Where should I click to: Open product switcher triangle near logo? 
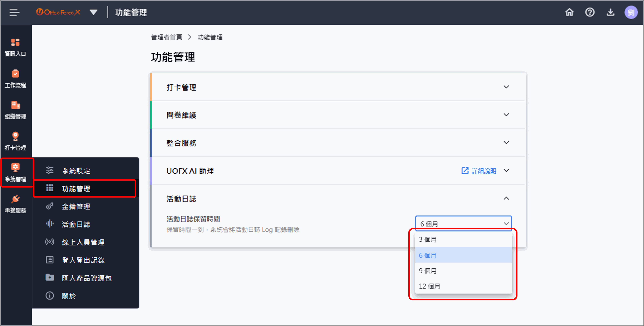[93, 12]
